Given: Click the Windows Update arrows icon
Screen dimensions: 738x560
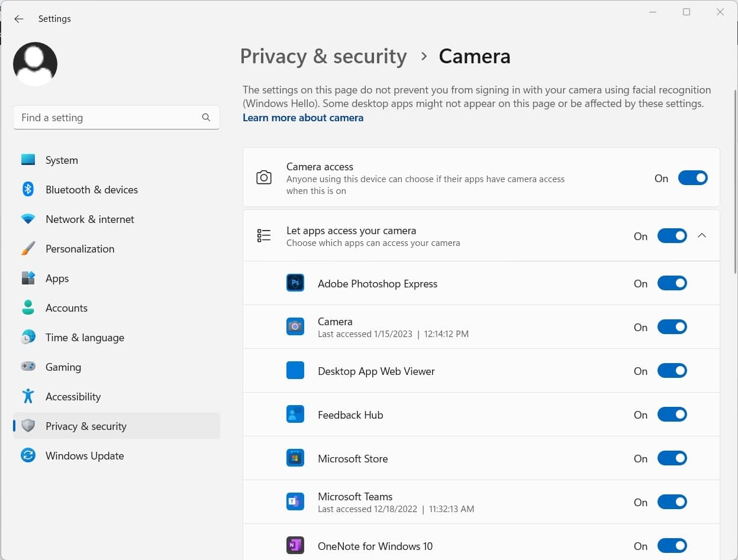Looking at the screenshot, I should pos(28,455).
